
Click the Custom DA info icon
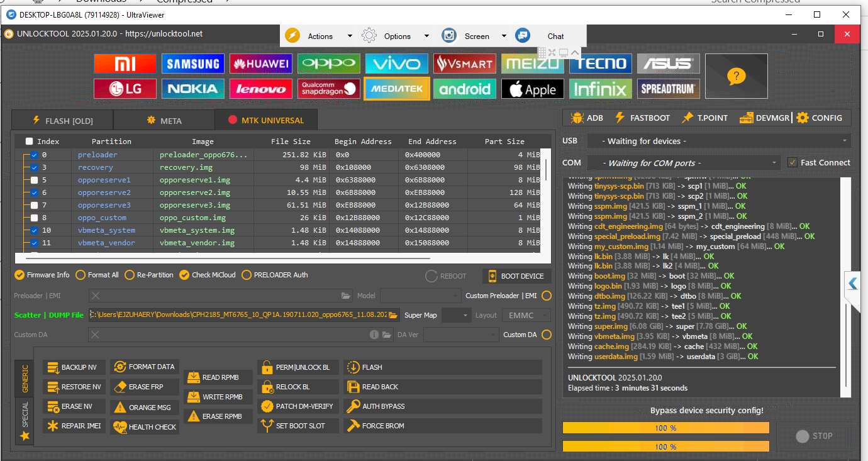click(x=374, y=335)
